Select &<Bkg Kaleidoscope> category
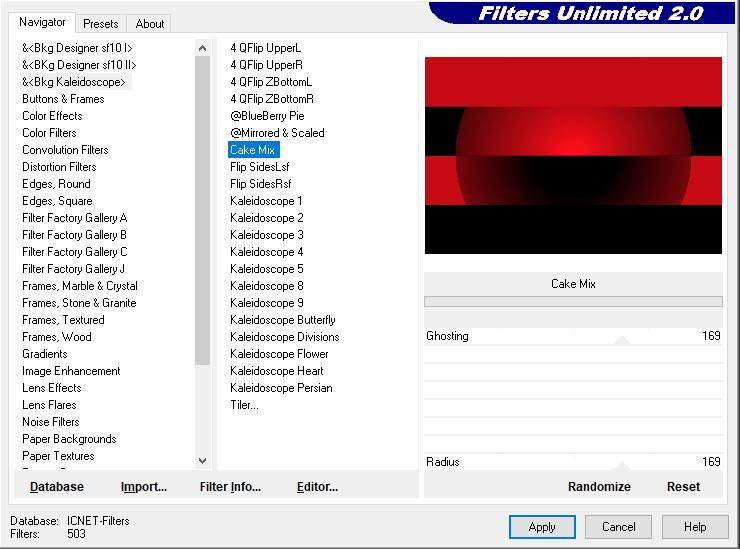740x549 pixels. click(74, 82)
